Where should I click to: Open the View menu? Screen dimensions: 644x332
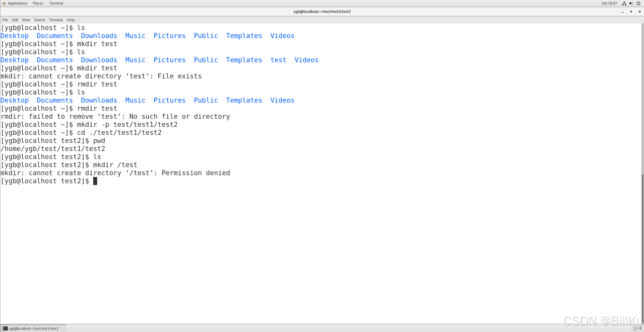coord(26,20)
